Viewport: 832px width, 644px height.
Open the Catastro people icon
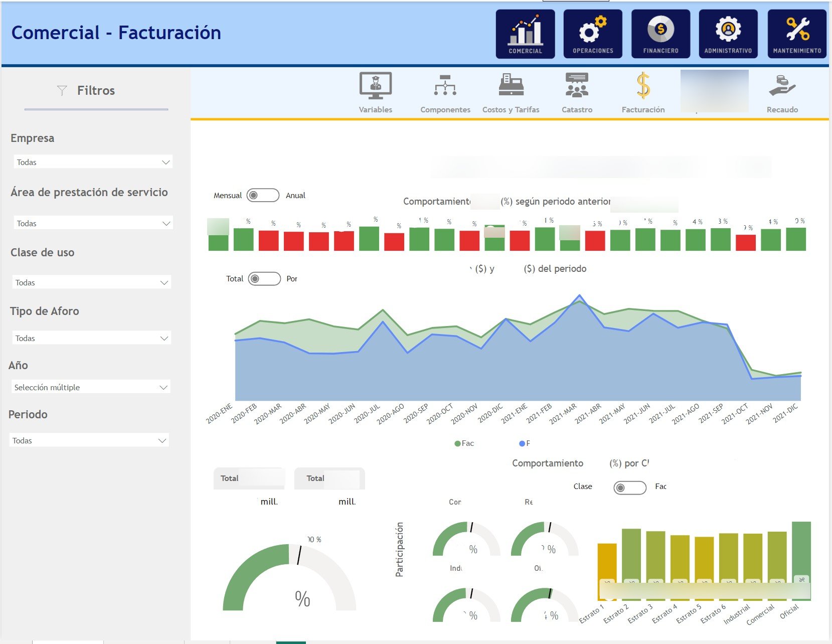pyautogui.click(x=577, y=86)
